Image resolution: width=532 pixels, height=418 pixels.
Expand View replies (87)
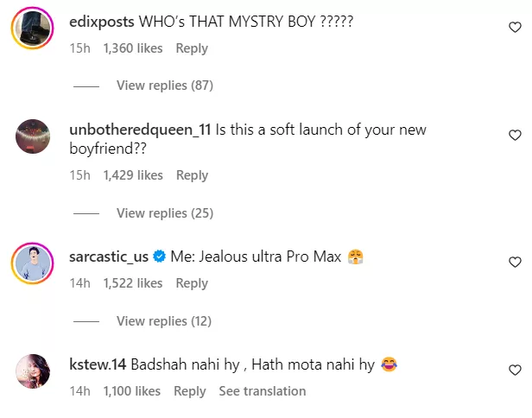165,85
